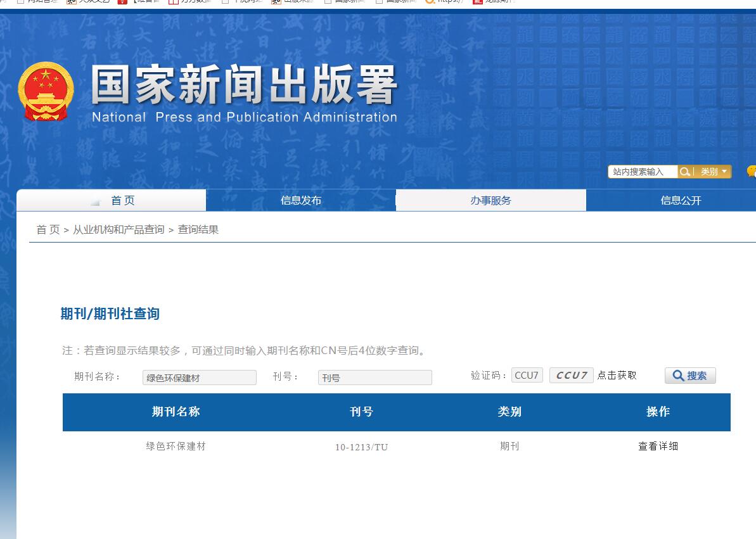
Task: Open the 类别 category dropdown
Action: point(712,171)
